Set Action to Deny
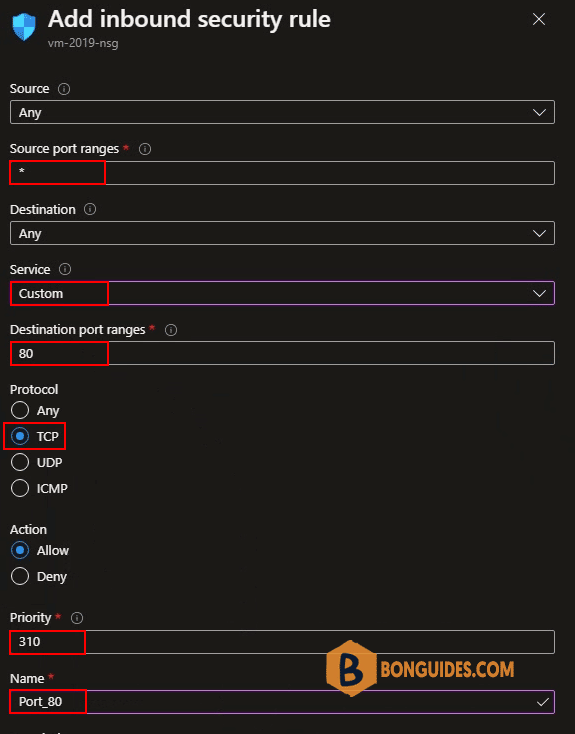The height and width of the screenshot is (734, 575). pyautogui.click(x=20, y=576)
